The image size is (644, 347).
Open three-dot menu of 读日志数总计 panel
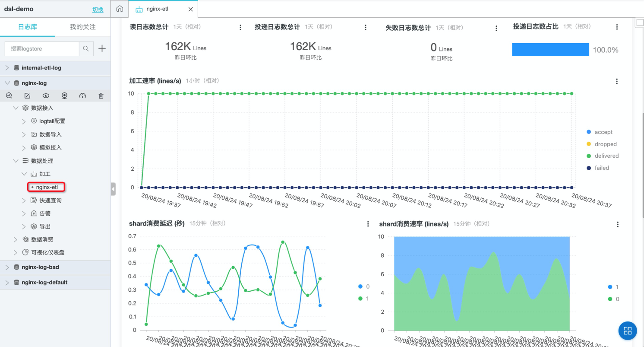240,27
